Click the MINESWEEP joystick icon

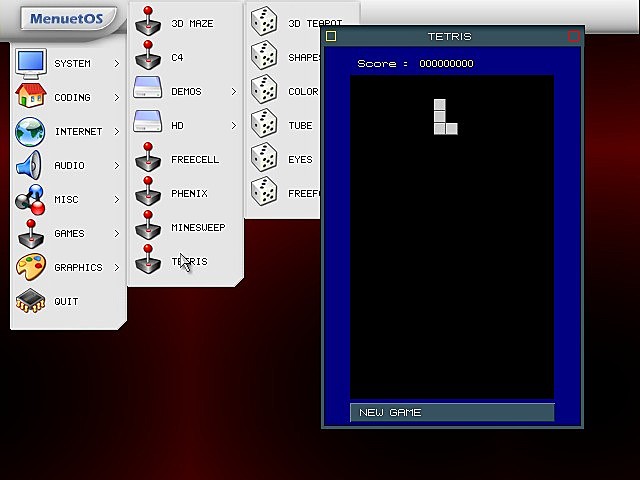148,225
